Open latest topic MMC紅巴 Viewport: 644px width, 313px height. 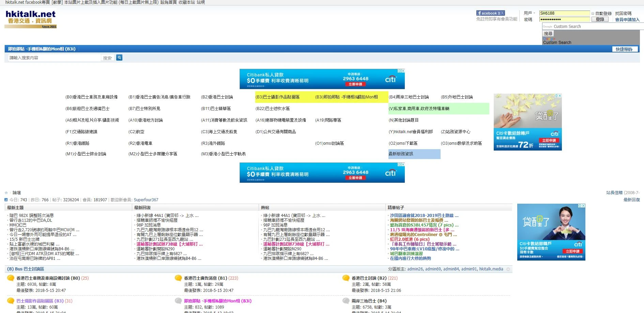click(18, 225)
